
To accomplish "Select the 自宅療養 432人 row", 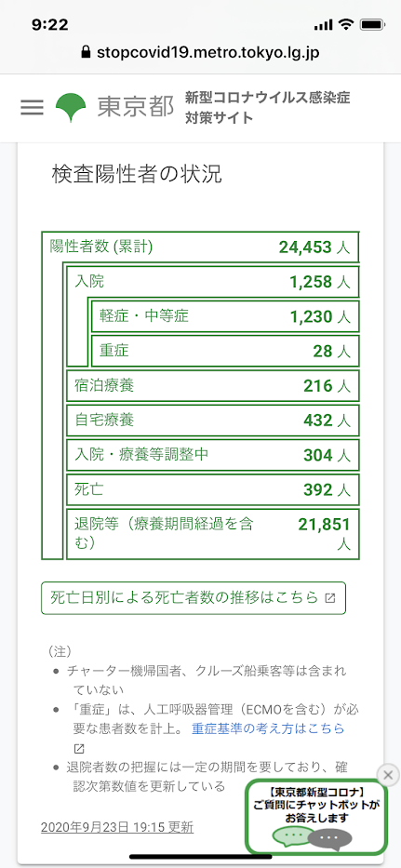I will coord(213,421).
